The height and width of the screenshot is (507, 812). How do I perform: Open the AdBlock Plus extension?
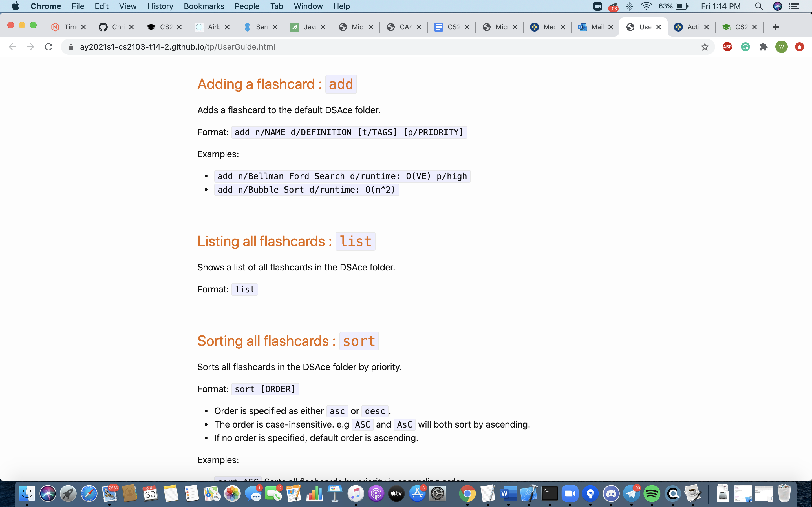[727, 47]
